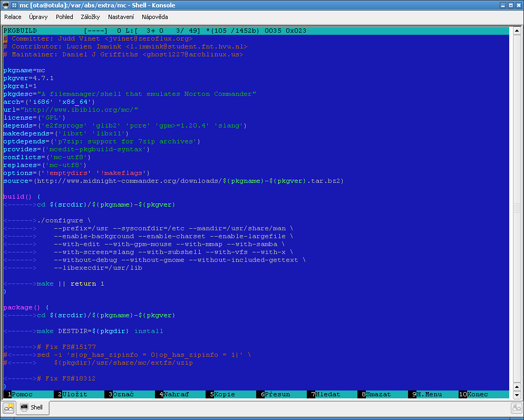Click the vertical scrollbar handle grip
Image resolution: width=524 pixels, height=420 pixels.
point(517,208)
